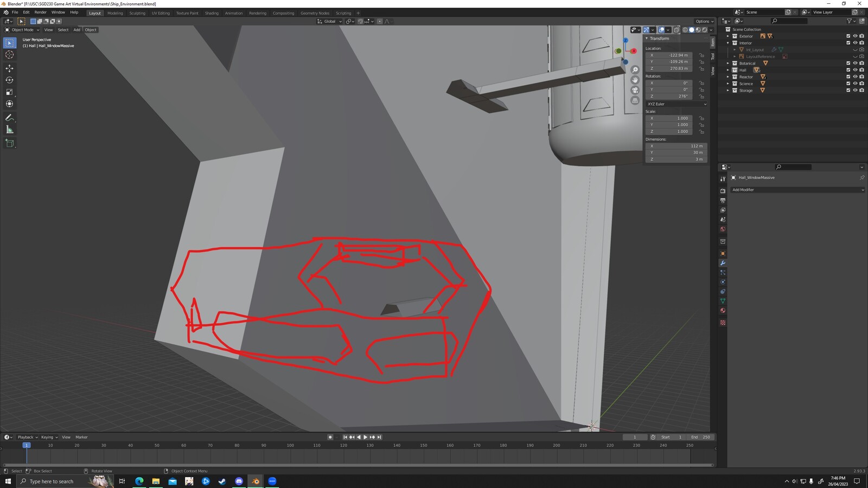The width and height of the screenshot is (868, 488).
Task: Toggle auto keying record button
Action: (330, 437)
